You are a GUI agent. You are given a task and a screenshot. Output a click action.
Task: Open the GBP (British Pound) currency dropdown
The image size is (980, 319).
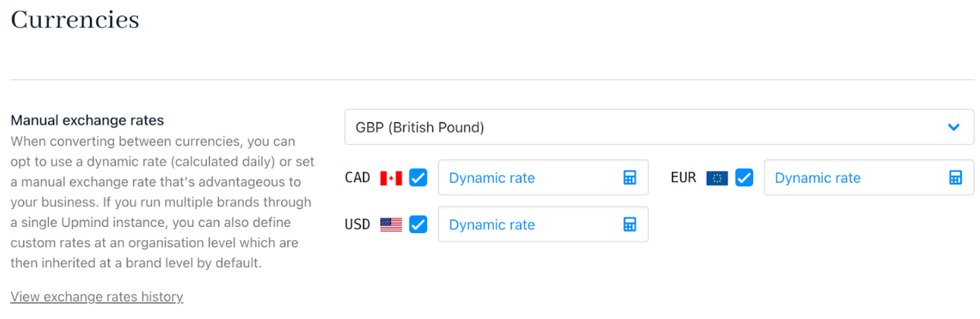click(659, 127)
